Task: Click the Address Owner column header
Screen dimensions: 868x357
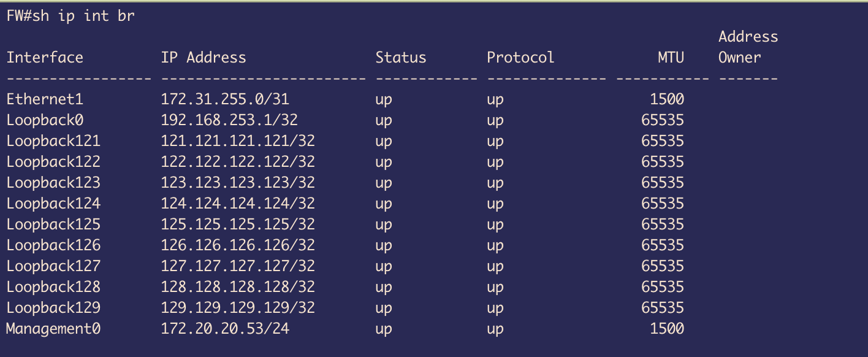Action: click(x=748, y=47)
